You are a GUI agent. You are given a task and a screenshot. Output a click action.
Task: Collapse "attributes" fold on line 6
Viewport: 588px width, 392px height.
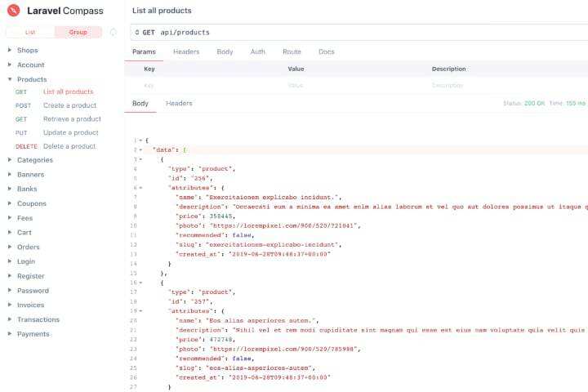pos(141,188)
